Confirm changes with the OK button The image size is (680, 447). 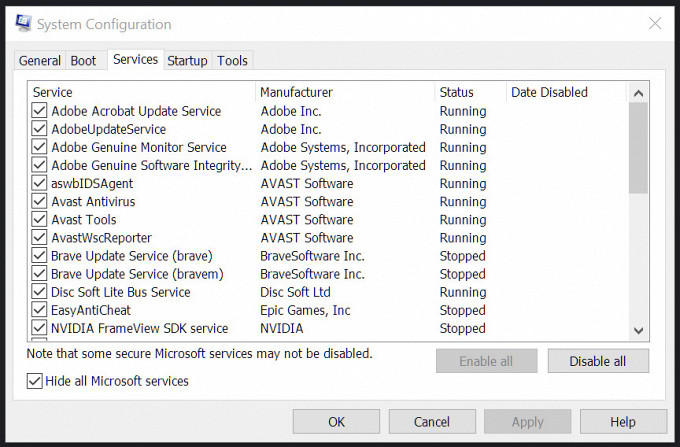click(x=336, y=422)
